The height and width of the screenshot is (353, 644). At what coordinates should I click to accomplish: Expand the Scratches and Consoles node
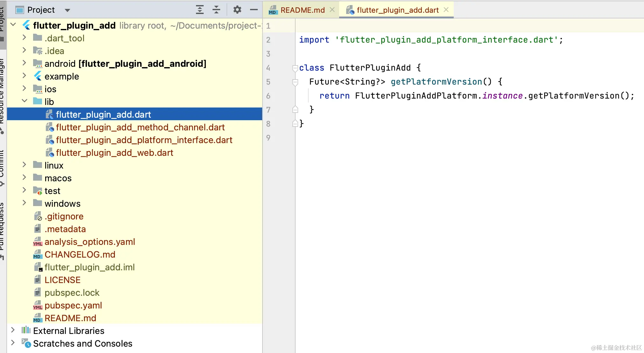click(13, 343)
